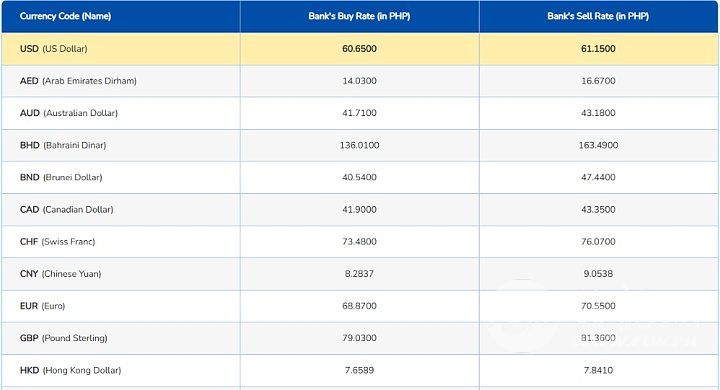Viewport: 720px width, 390px height.
Task: Select the AED (Arab Emirates Dirham) cell
Action: click(121, 81)
